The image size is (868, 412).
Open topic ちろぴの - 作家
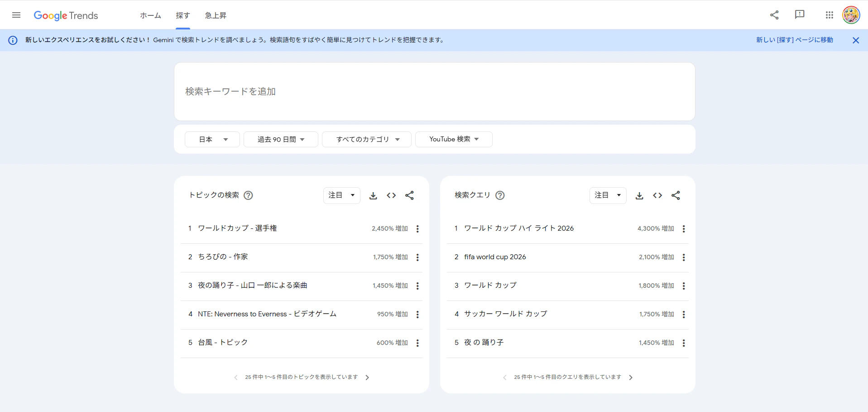[223, 257]
